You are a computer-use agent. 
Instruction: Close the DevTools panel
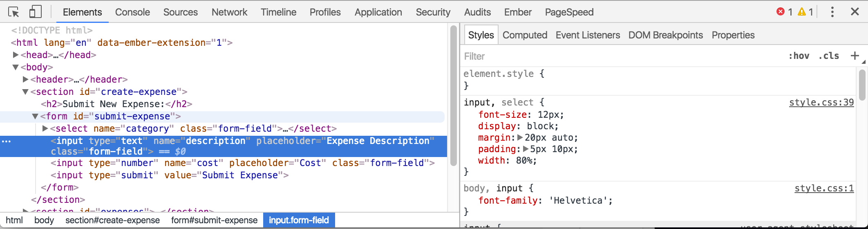(855, 12)
